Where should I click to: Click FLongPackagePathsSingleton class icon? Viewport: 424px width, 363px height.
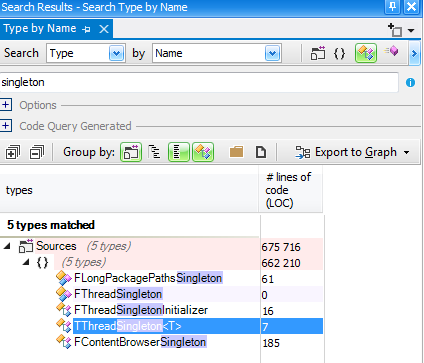pos(64,277)
